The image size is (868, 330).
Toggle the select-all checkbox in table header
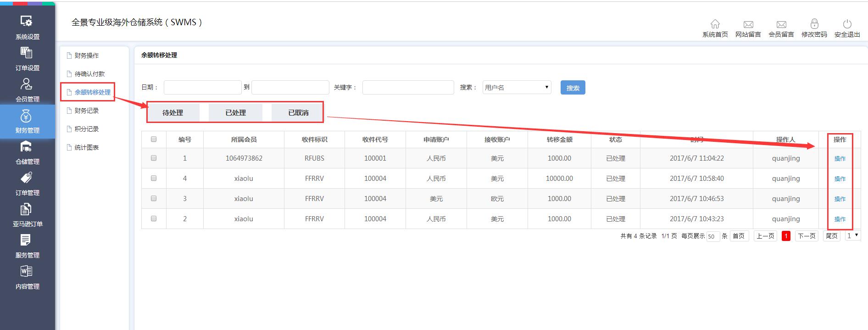(154, 139)
